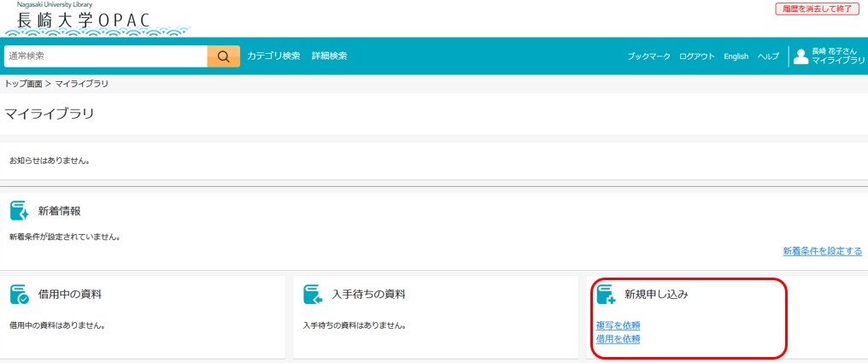Viewport: 868px width, 363px height.
Task: Click the 借用を依頼 link
Action: point(618,339)
